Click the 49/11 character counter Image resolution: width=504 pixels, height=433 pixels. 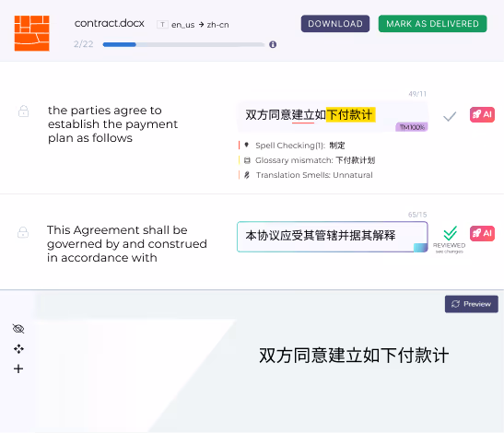[x=417, y=94]
